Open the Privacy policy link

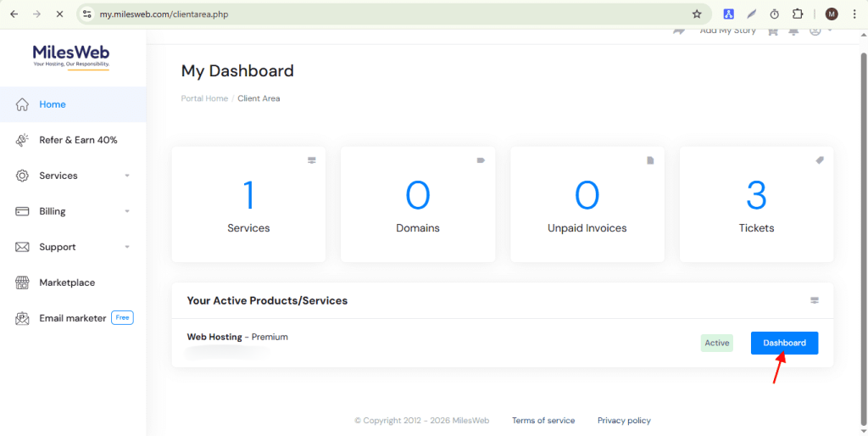click(x=624, y=421)
